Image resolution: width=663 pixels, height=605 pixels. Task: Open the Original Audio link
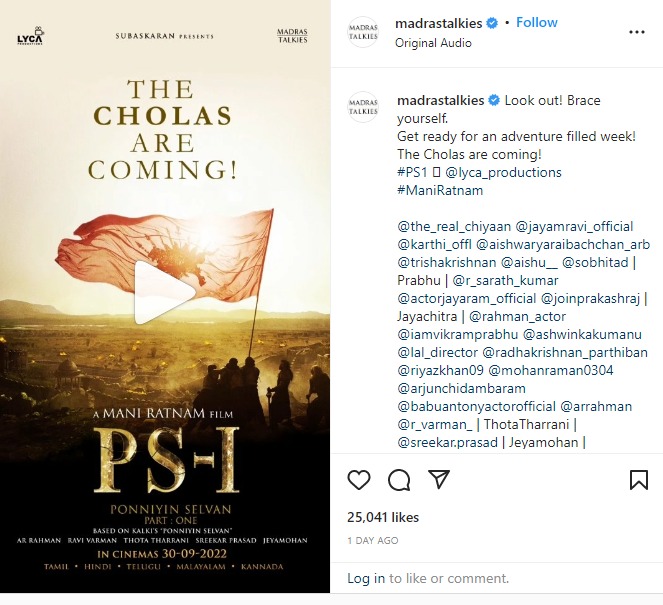tap(433, 43)
